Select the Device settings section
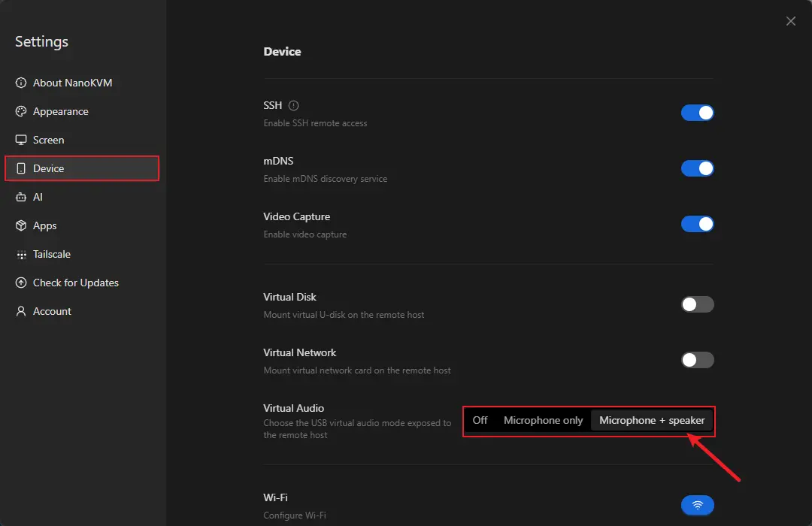This screenshot has width=812, height=526. coord(82,168)
